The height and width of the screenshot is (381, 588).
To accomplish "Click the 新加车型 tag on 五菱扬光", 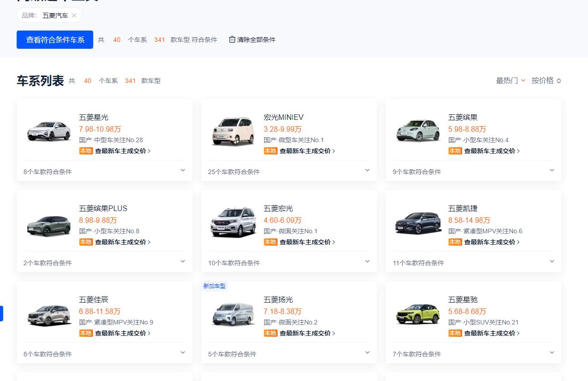I will click(214, 286).
